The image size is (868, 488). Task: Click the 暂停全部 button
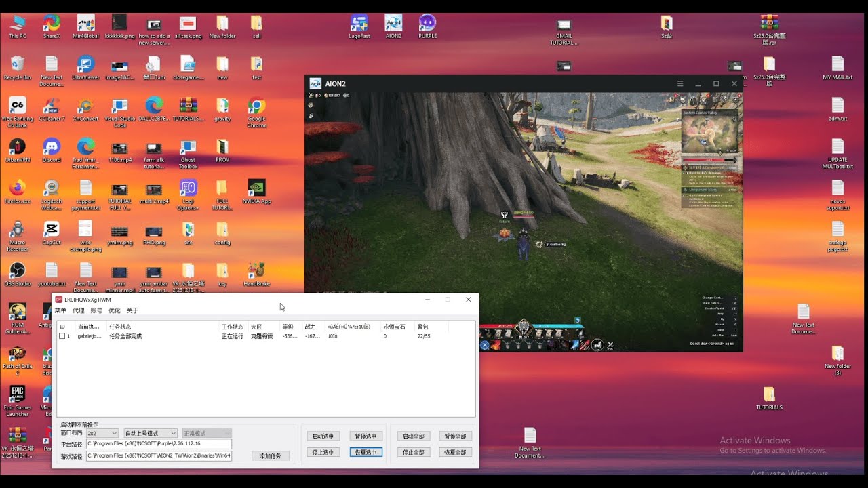[455, 436]
